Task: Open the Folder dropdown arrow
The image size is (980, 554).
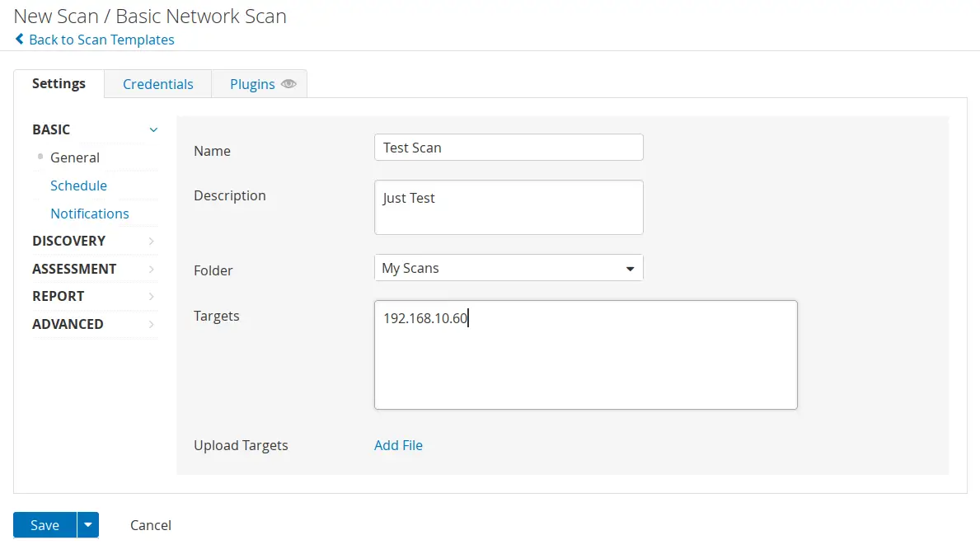Action: [631, 267]
